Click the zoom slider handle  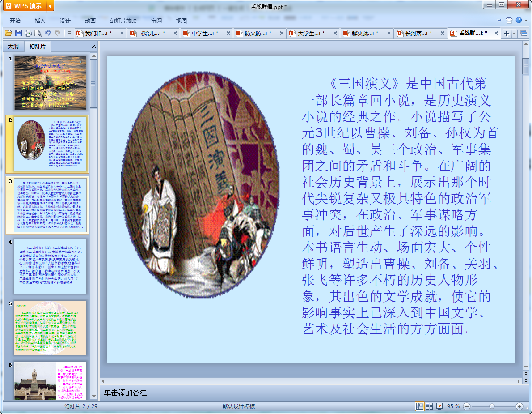(492, 406)
